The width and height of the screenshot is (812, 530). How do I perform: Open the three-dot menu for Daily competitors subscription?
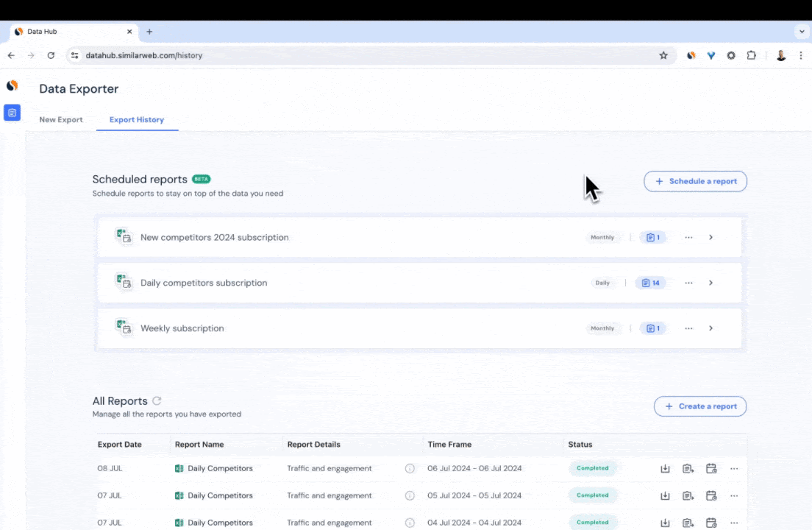pos(688,283)
